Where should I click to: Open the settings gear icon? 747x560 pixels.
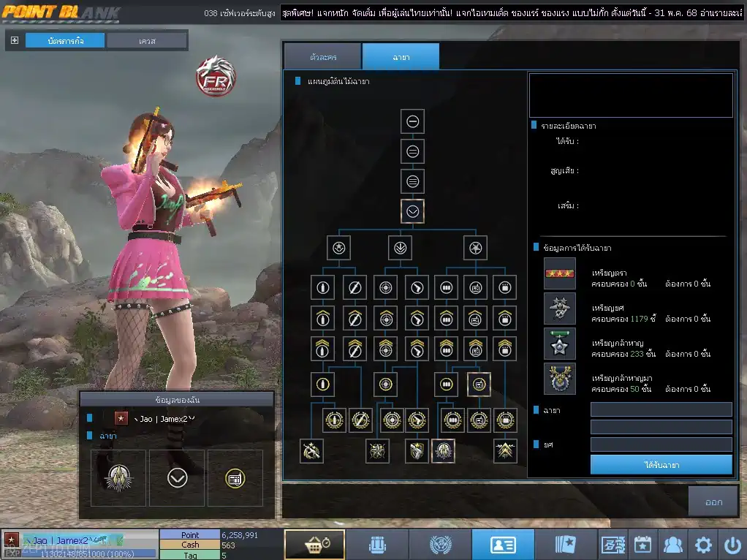tap(703, 545)
